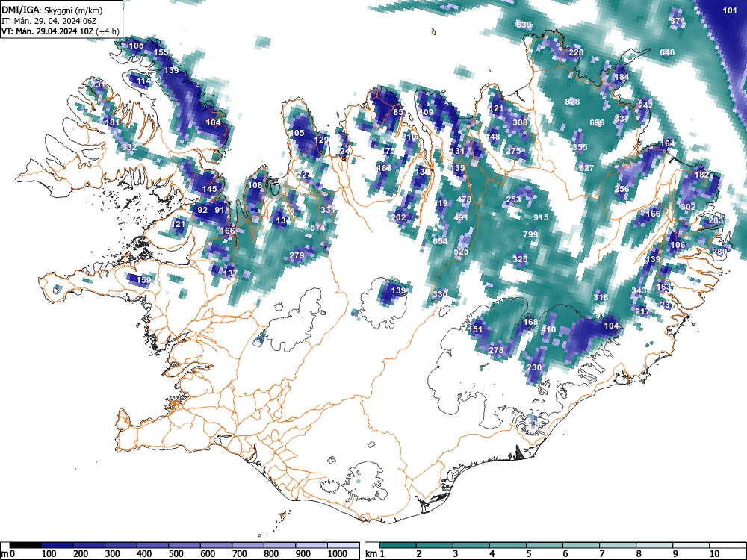Select the visibility value 308
747x560 pixels.
tap(520, 122)
